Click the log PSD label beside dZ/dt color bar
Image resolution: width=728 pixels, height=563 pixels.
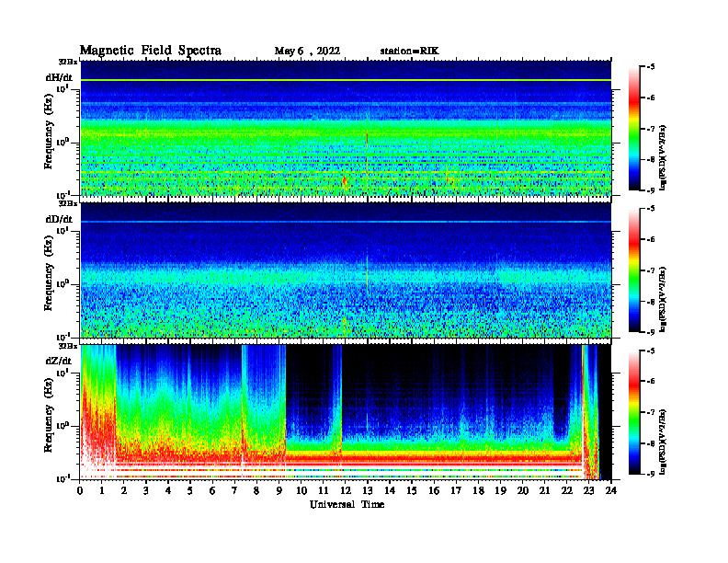pyautogui.click(x=664, y=442)
